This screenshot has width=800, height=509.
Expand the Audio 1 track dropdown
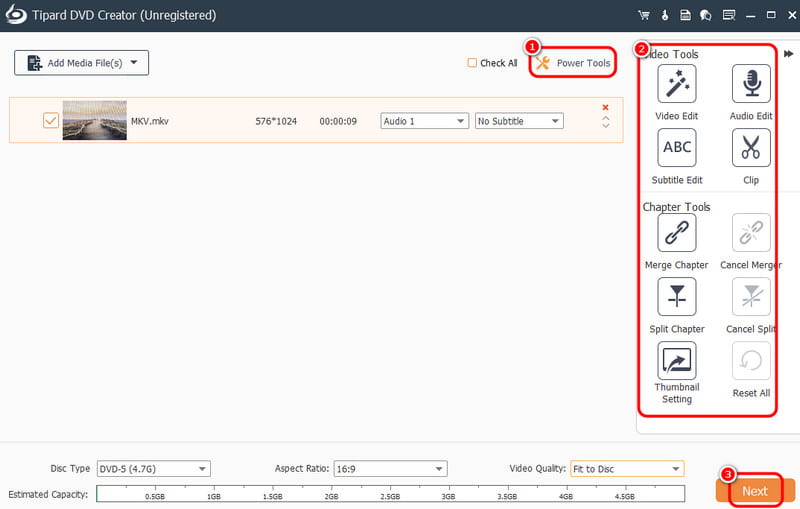pyautogui.click(x=460, y=121)
